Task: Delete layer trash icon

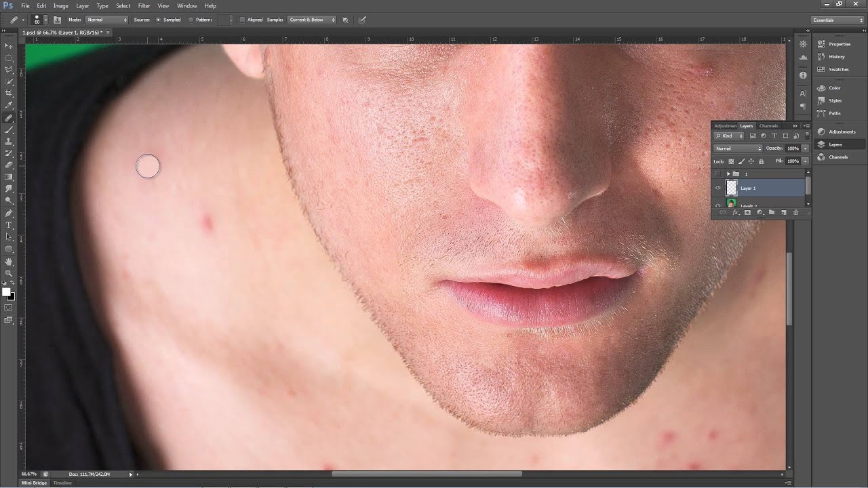Action: (x=796, y=212)
